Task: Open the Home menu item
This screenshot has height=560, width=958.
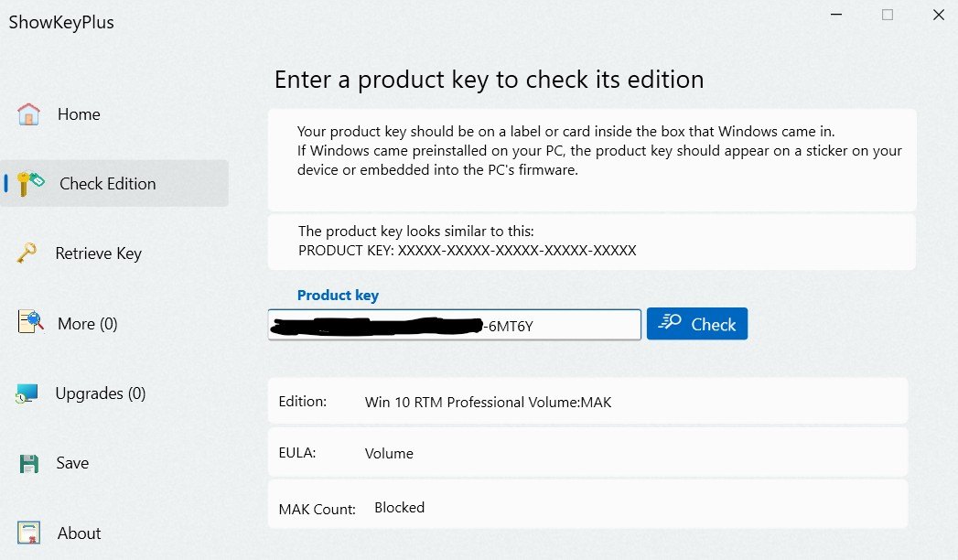Action: 79,114
